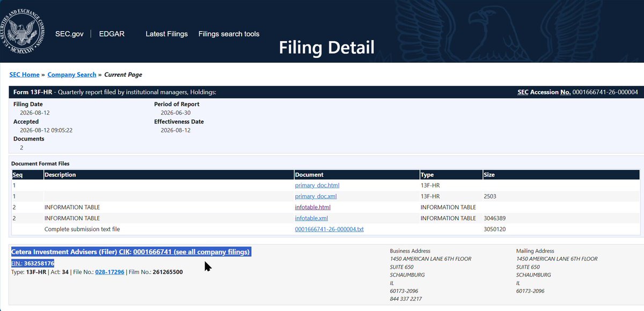This screenshot has width=644, height=311.
Task: Click the size value 3050120
Action: click(495, 229)
